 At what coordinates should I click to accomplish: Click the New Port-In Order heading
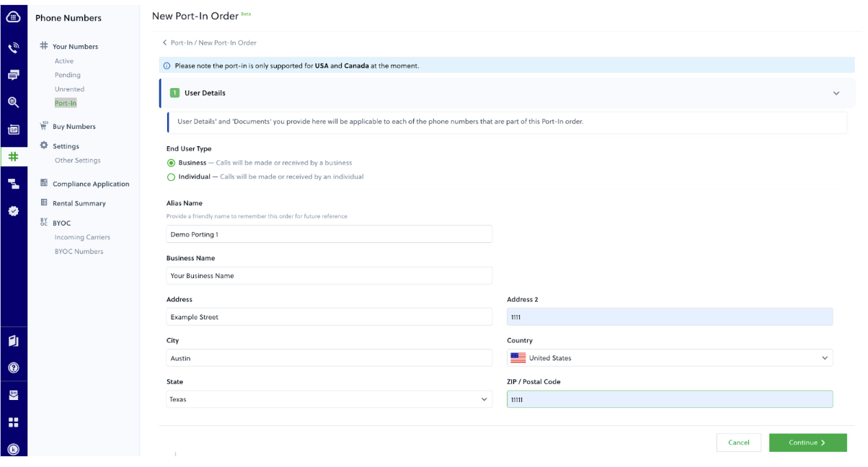click(195, 16)
